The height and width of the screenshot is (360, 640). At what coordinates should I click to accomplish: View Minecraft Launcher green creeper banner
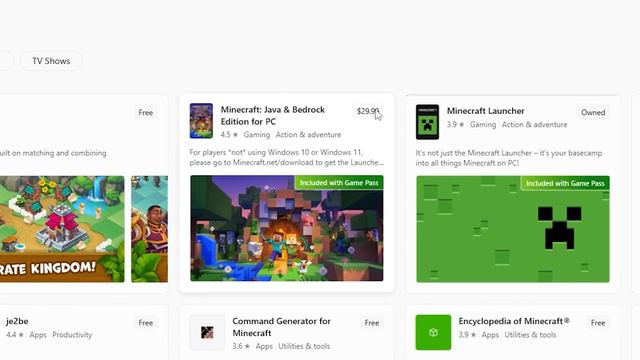[513, 229]
